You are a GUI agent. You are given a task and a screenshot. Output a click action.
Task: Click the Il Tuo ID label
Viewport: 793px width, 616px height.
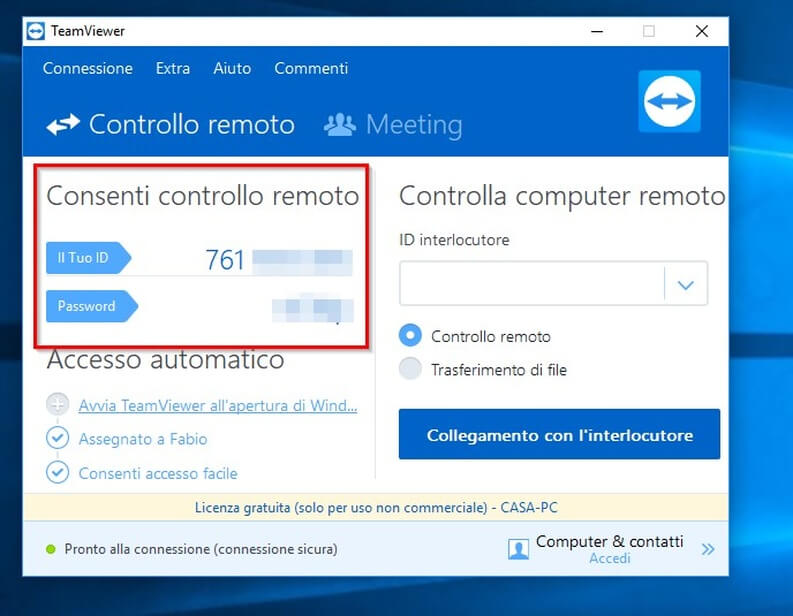[x=89, y=258]
